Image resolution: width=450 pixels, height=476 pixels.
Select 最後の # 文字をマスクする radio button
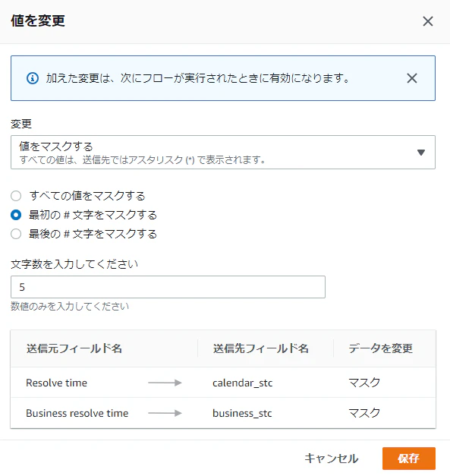coord(16,234)
